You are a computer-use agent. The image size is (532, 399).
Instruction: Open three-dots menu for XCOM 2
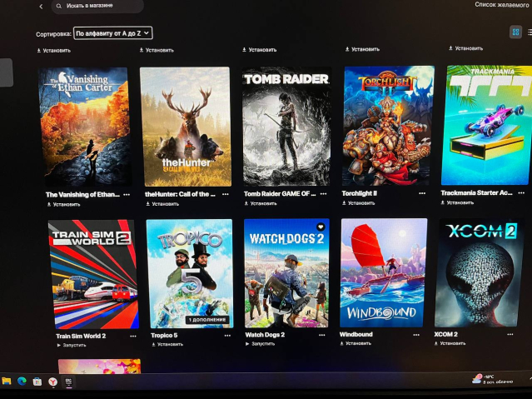pos(510,335)
